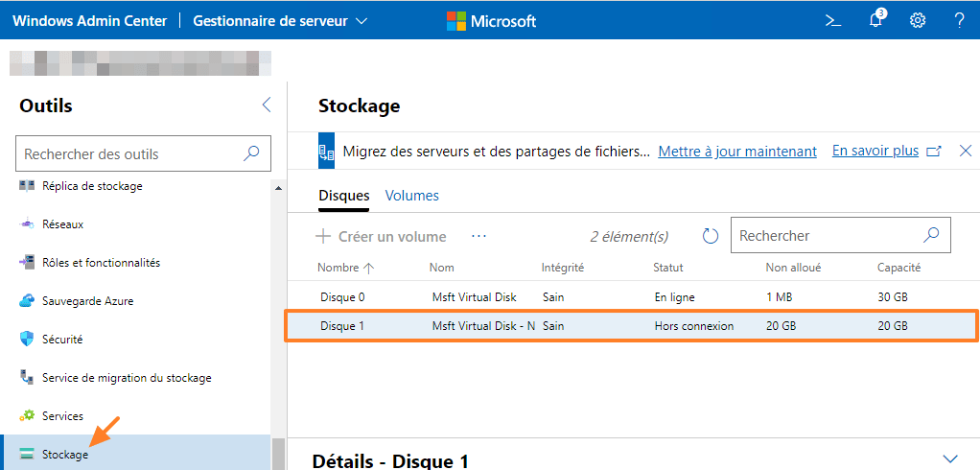This screenshot has height=470, width=980.
Task: Open Sauvegarde Azure tool
Action: point(87,300)
